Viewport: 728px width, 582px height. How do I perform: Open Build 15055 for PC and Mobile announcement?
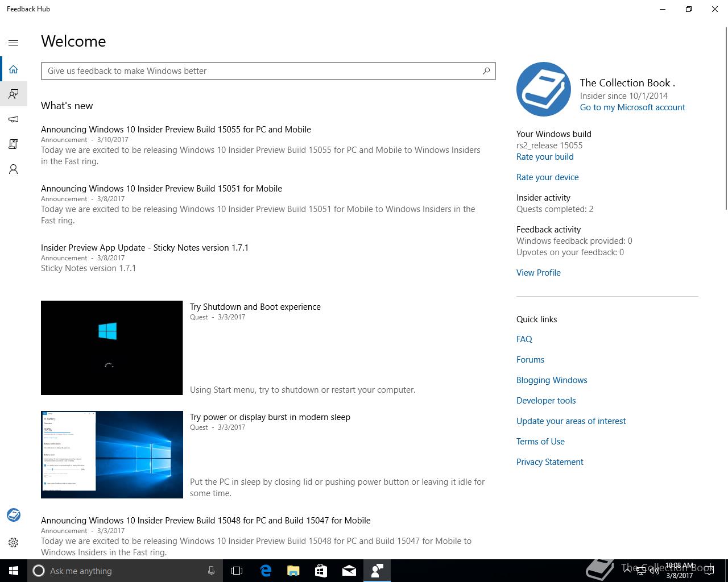176,130
